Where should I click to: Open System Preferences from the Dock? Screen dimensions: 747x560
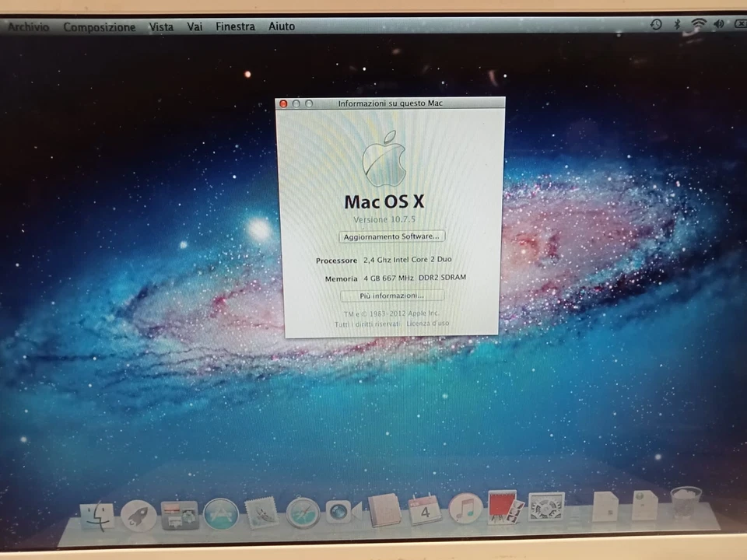pos(545,513)
